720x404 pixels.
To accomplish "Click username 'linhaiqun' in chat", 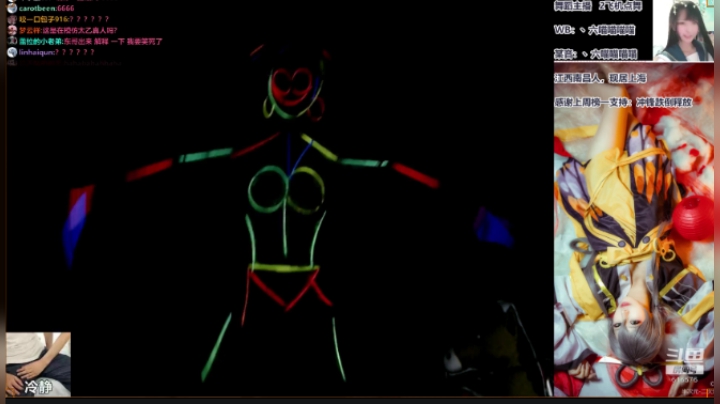I will [x=36, y=52].
